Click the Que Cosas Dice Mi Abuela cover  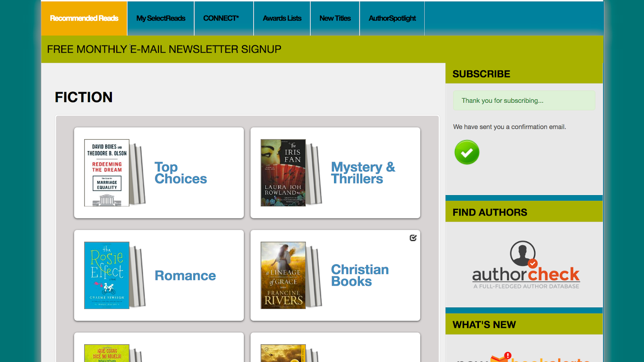coord(107,353)
